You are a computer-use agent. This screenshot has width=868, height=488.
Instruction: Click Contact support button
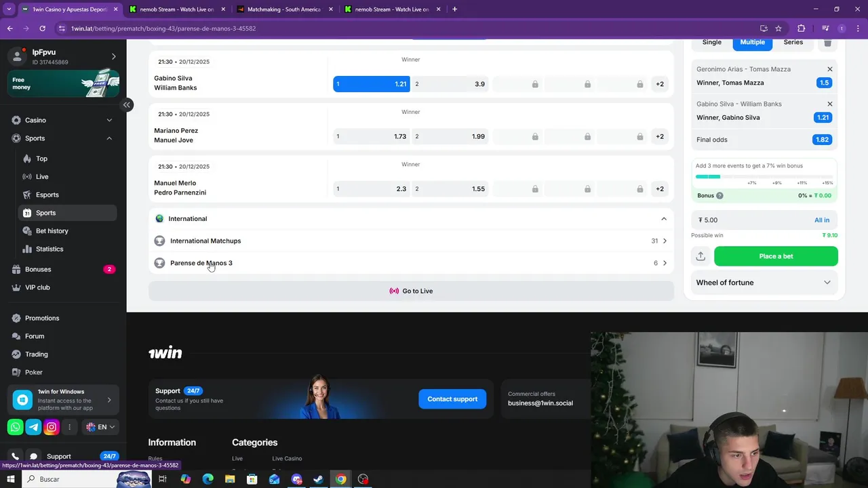(x=452, y=399)
